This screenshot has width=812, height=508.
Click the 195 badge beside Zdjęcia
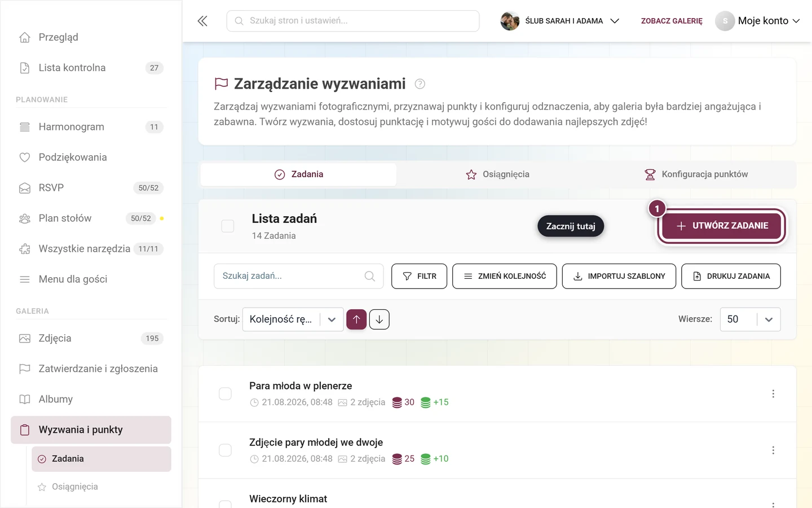click(x=152, y=339)
